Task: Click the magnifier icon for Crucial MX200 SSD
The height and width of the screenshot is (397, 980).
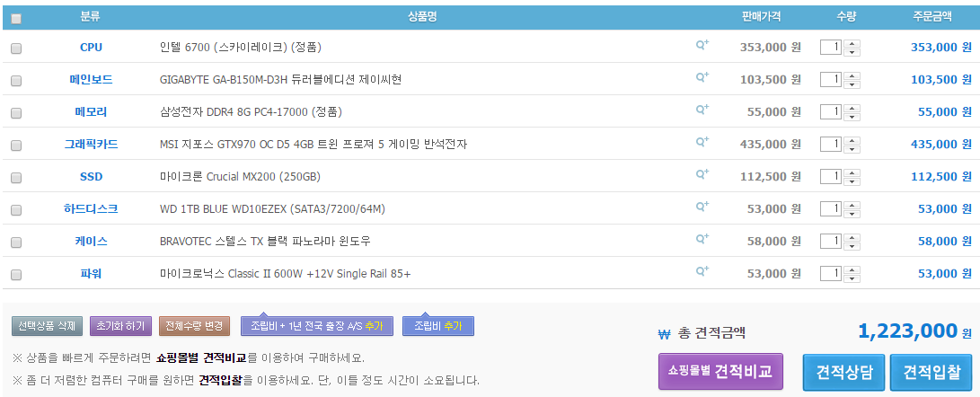Action: click(x=702, y=175)
